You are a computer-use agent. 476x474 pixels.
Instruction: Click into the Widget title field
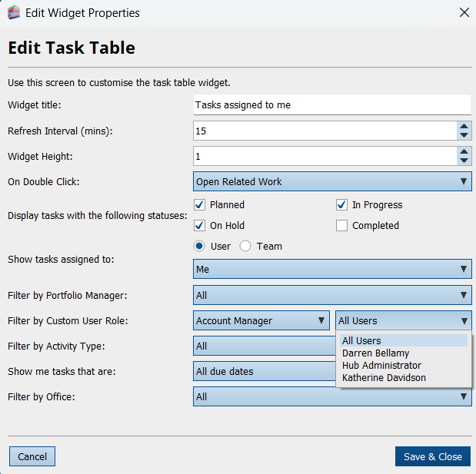click(x=332, y=105)
